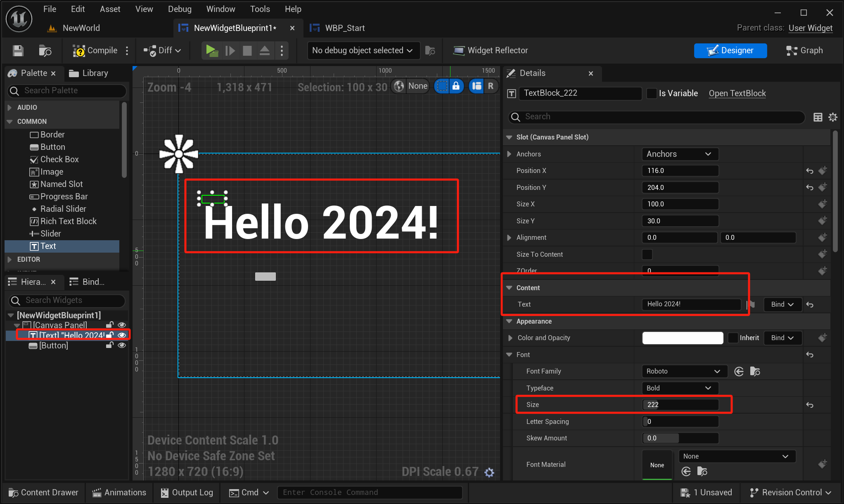
Task: Toggle visibility of Button widget
Action: 122,345
